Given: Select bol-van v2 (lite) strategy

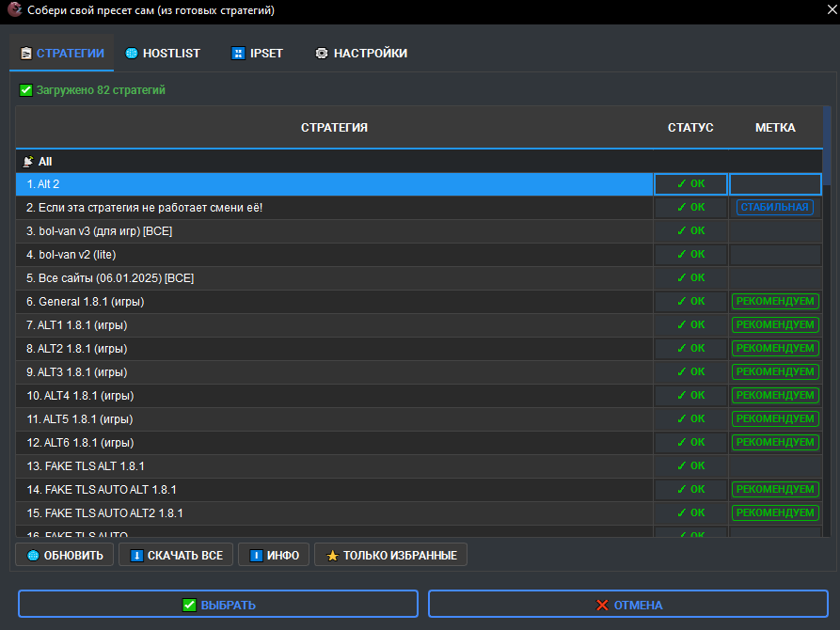Looking at the screenshot, I should pos(334,255).
